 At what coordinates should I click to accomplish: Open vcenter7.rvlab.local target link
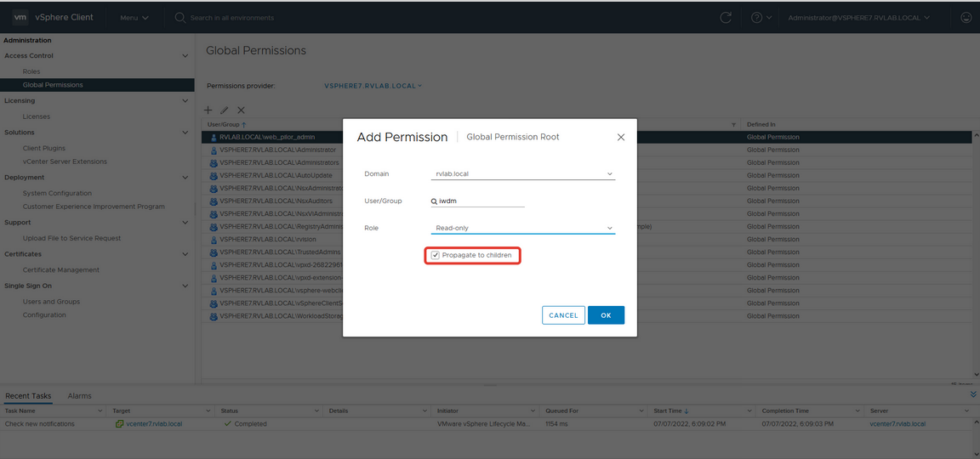point(154,424)
